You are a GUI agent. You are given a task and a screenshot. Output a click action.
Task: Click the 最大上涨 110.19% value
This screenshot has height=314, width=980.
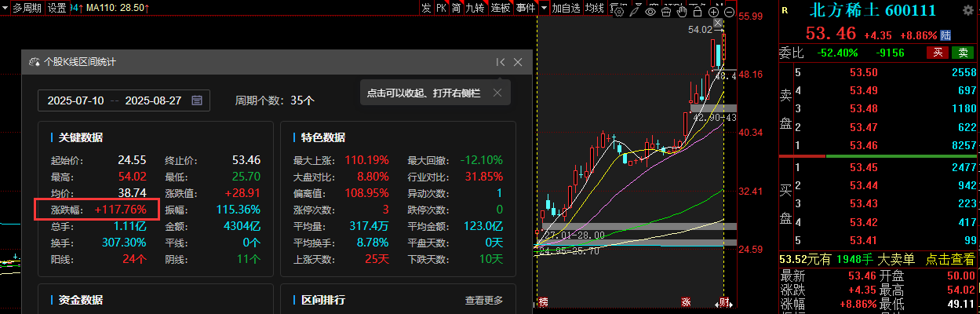[367, 160]
